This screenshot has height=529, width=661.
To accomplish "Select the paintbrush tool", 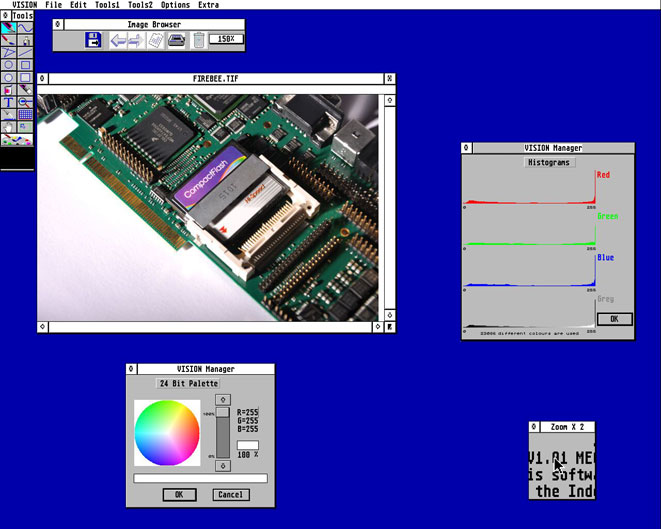I will pos(8,40).
